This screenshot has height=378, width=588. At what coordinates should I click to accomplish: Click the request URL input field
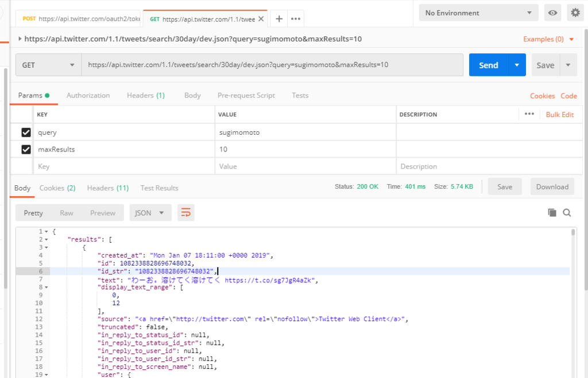(272, 65)
